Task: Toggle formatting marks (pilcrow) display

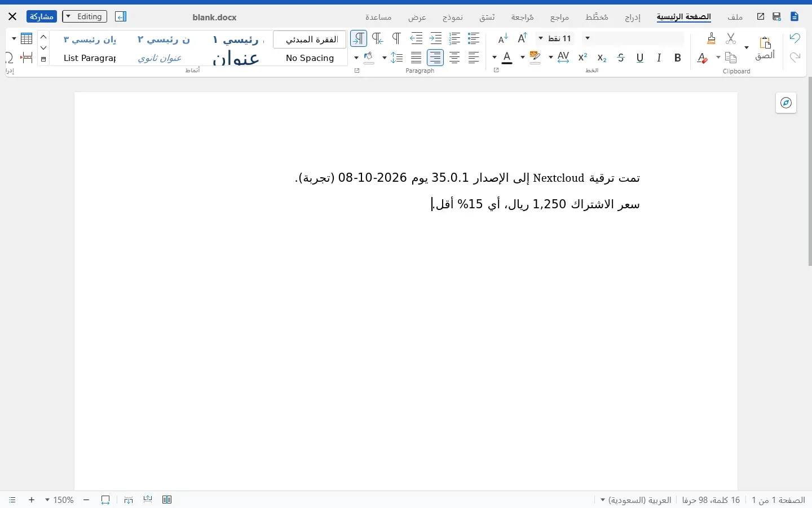Action: 397,38
